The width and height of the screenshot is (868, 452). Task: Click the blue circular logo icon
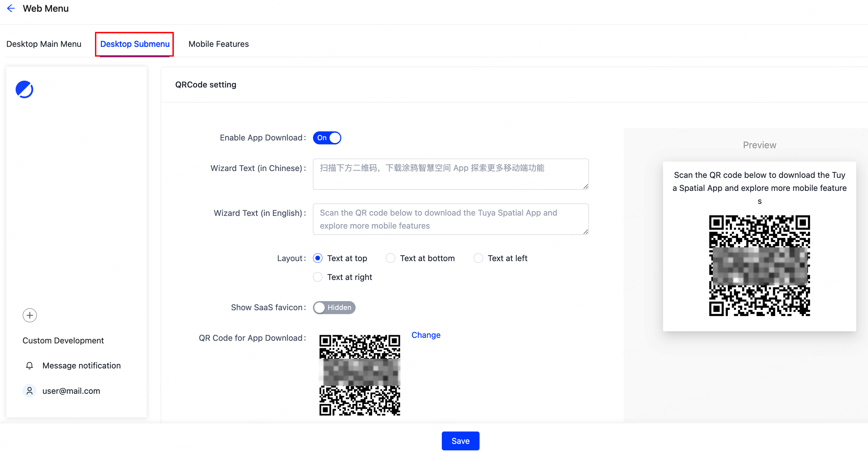click(x=24, y=89)
